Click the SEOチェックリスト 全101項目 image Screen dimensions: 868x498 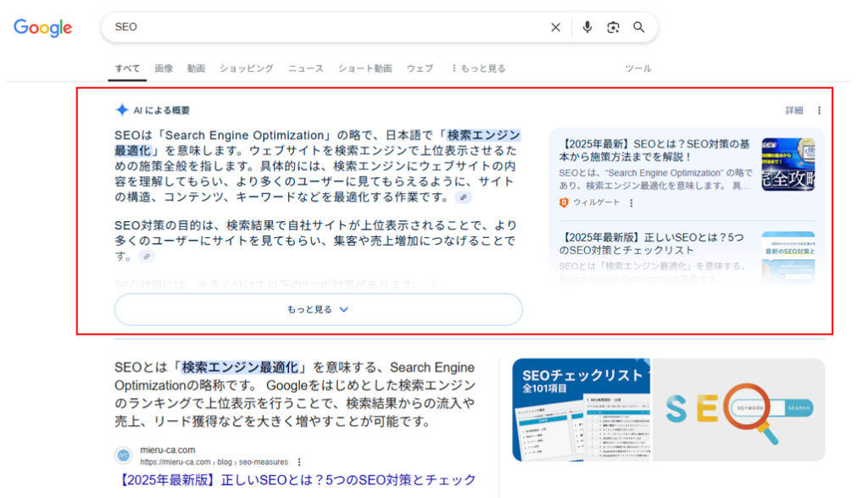pyautogui.click(x=581, y=410)
